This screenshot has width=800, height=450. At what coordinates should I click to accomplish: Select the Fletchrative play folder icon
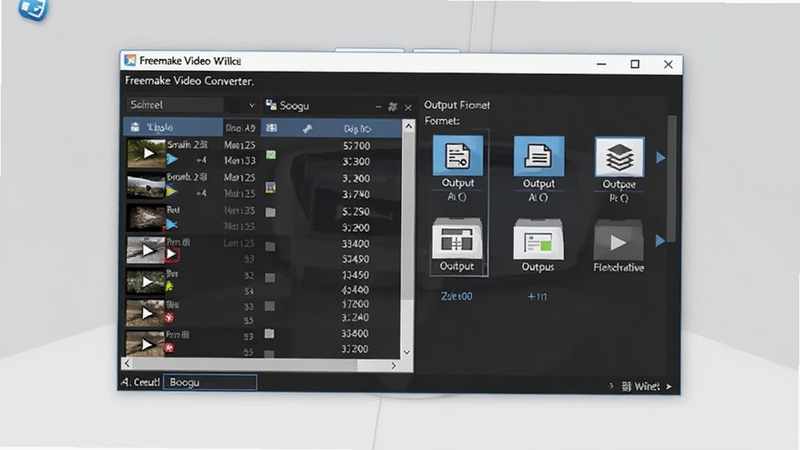point(618,241)
